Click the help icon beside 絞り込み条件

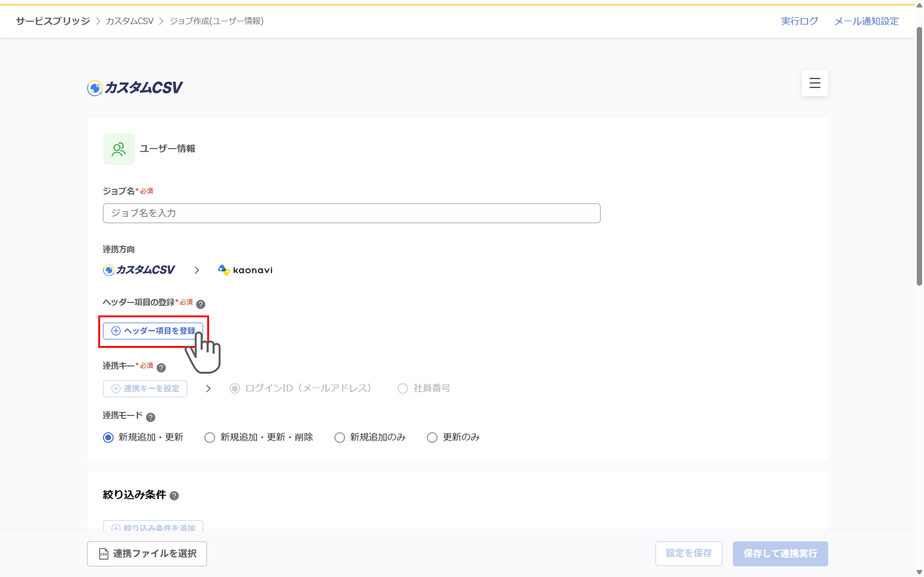[x=174, y=496]
